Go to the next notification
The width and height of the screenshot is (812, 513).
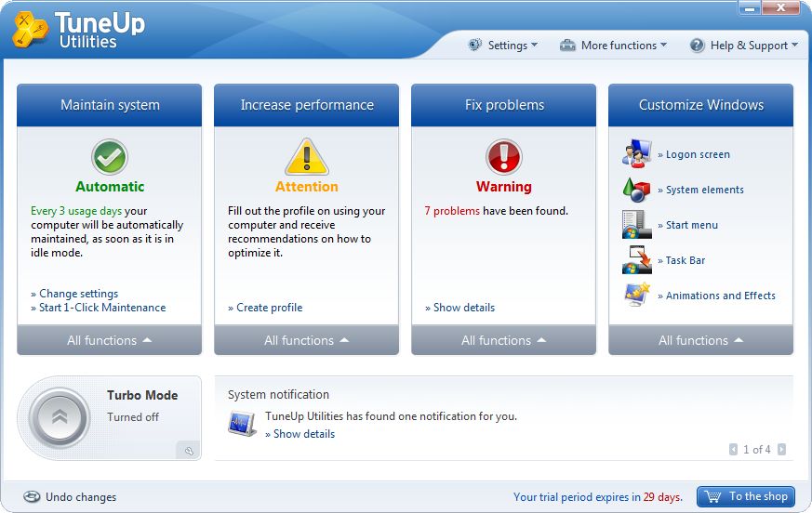782,449
